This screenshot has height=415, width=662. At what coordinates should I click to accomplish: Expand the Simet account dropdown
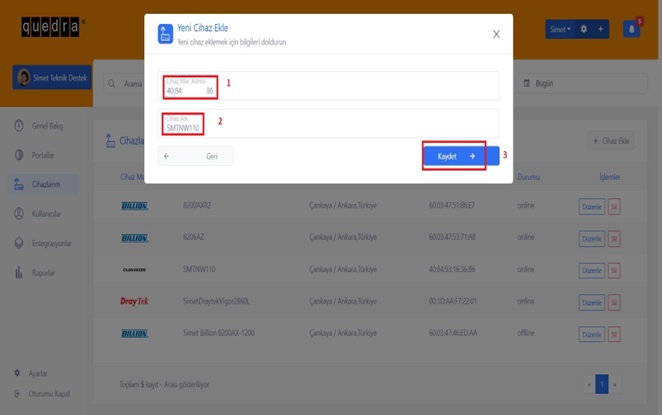(560, 29)
